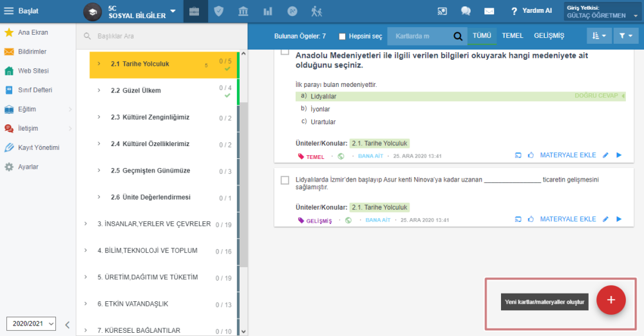Click MATERYALE EKLE on İzmir-Ninova card

[x=567, y=219]
